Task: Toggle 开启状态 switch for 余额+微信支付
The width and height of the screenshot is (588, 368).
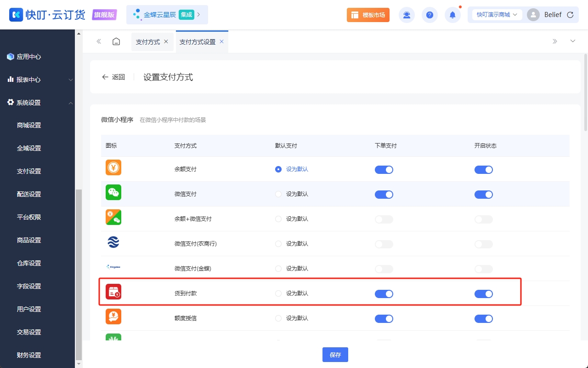Action: click(484, 219)
